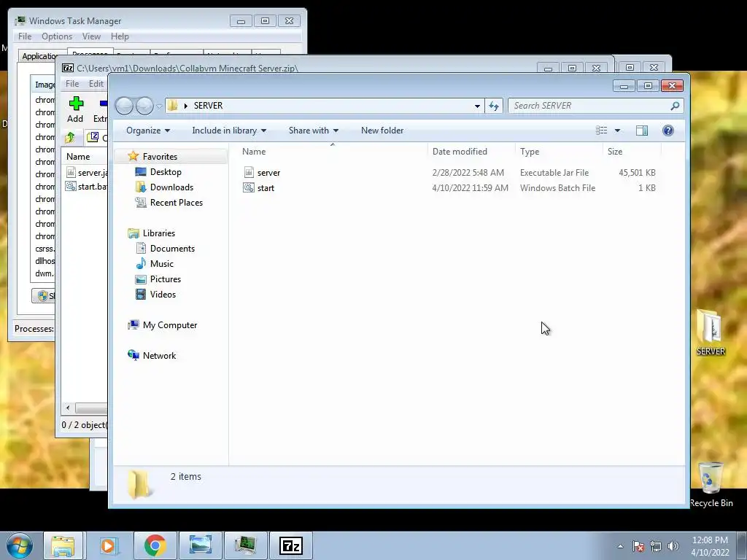The width and height of the screenshot is (747, 560).
Task: Open the Start menu
Action: click(x=20, y=545)
